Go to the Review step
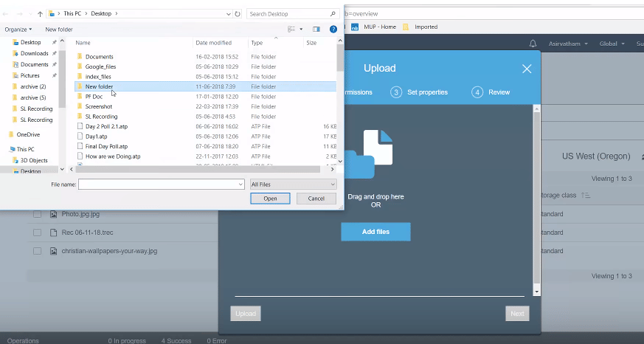Image resolution: width=644 pixels, height=344 pixels. (x=492, y=92)
